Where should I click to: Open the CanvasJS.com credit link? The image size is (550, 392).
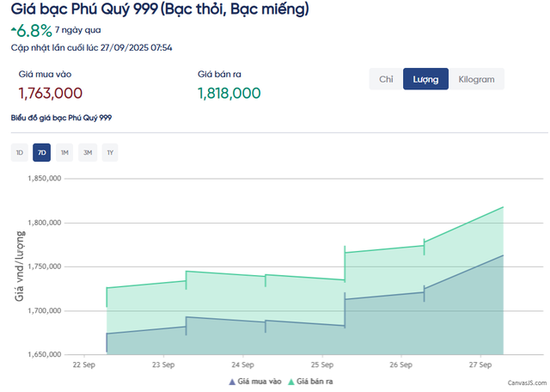point(526,382)
